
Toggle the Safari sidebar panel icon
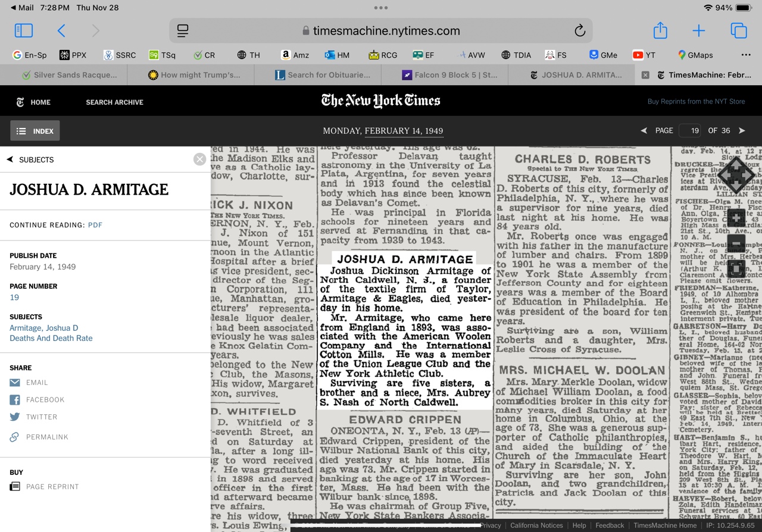(23, 30)
